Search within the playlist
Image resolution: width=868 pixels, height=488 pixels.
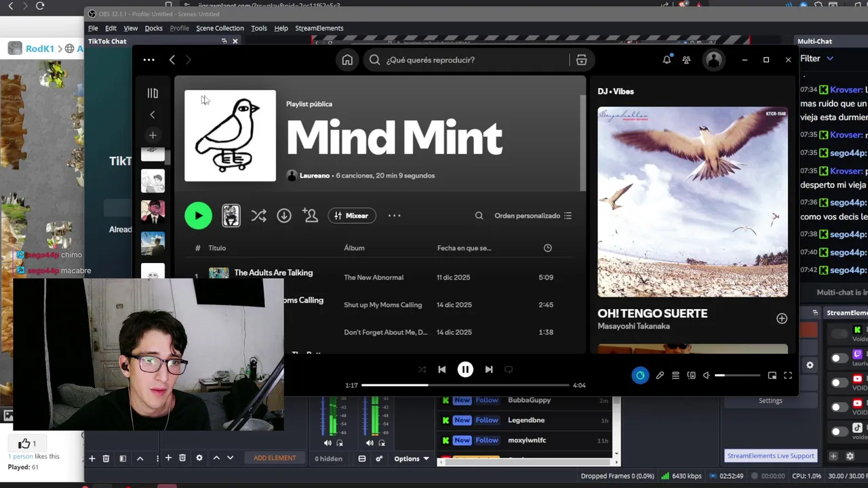[x=479, y=216]
